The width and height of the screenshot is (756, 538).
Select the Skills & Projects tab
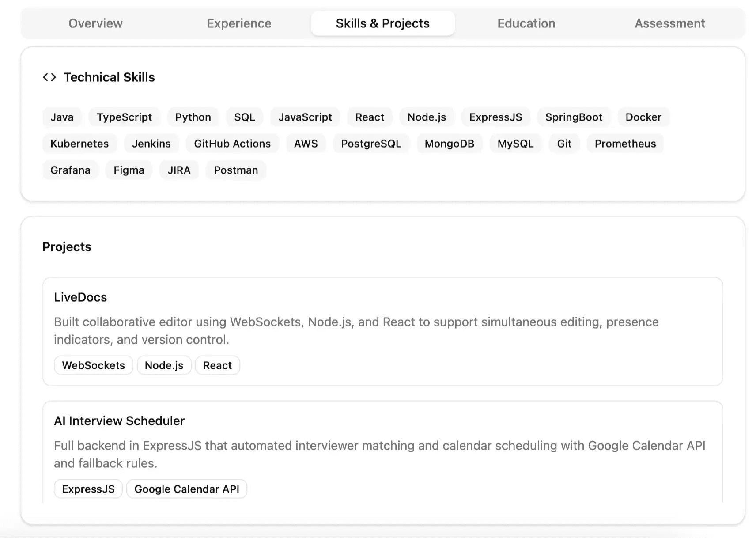(x=382, y=23)
